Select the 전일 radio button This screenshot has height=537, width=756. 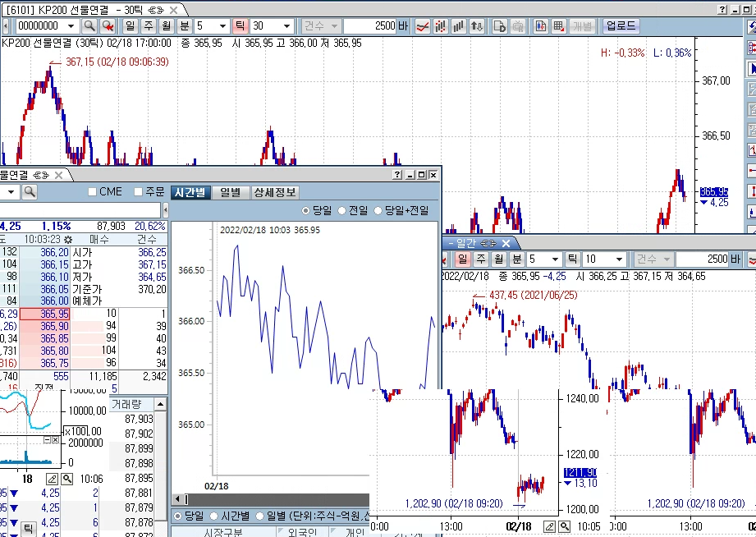(342, 211)
